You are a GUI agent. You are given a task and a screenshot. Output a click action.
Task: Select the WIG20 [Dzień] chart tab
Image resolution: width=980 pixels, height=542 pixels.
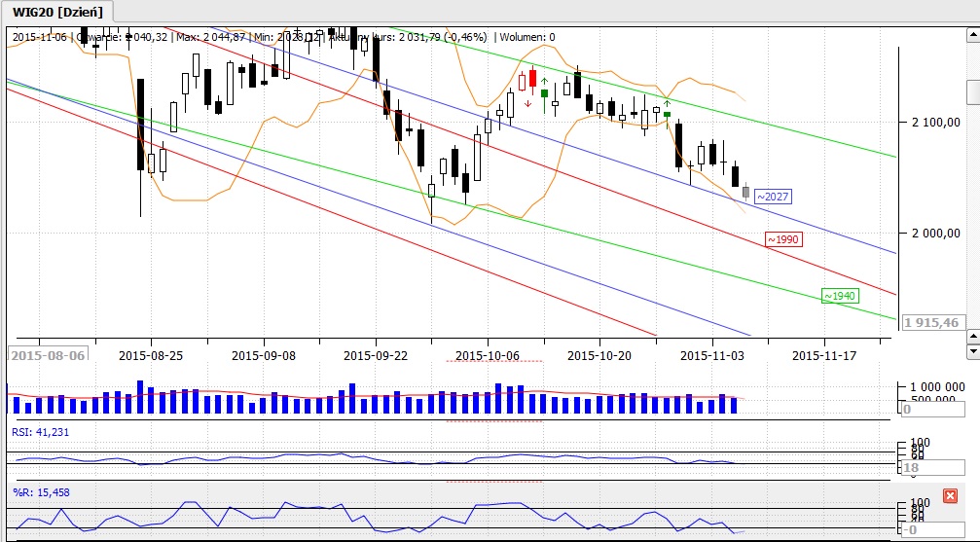click(x=57, y=12)
